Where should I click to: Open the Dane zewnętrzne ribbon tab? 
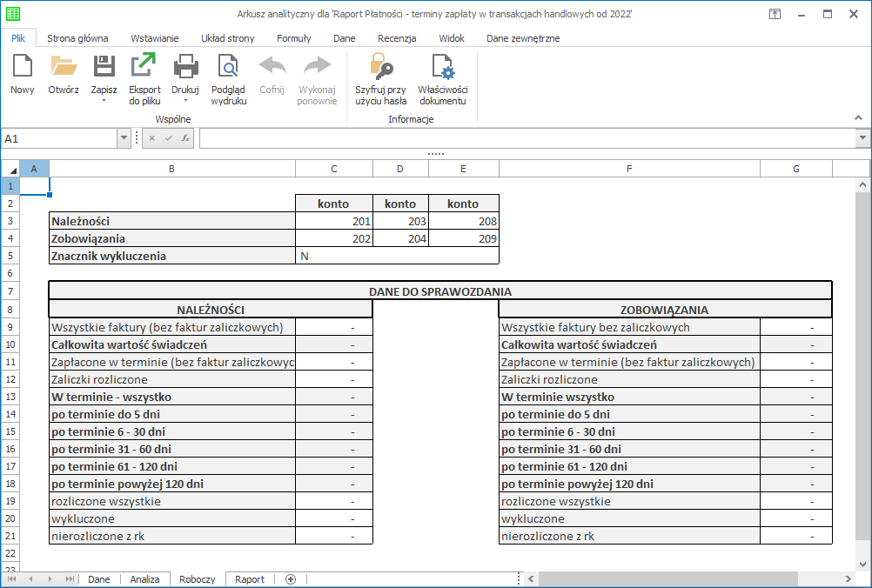[522, 38]
